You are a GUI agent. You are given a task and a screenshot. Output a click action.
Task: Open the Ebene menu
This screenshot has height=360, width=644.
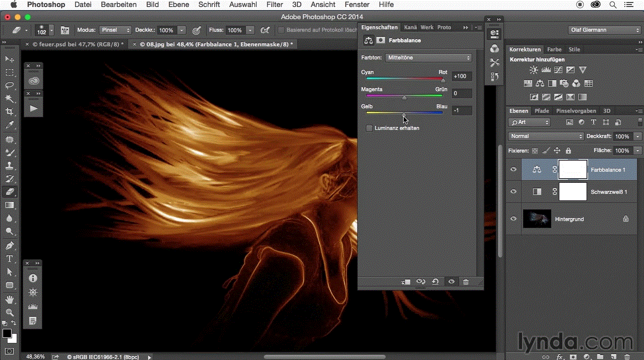(178, 5)
